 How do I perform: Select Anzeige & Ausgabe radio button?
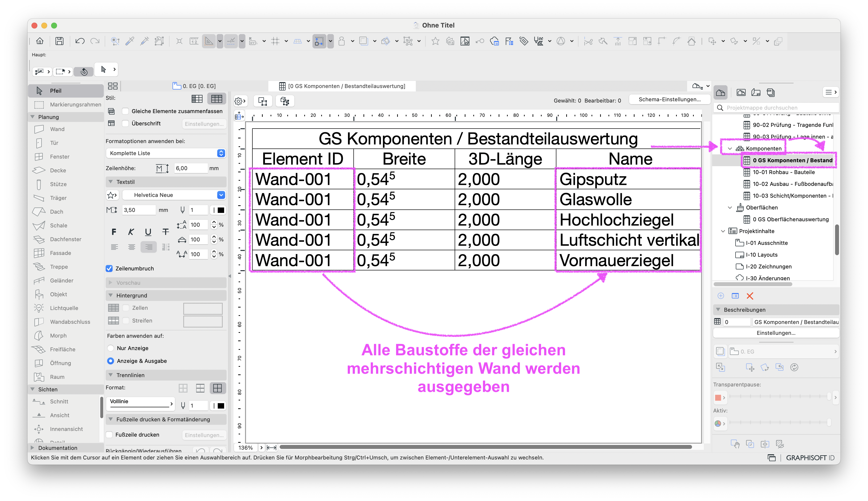click(x=111, y=361)
